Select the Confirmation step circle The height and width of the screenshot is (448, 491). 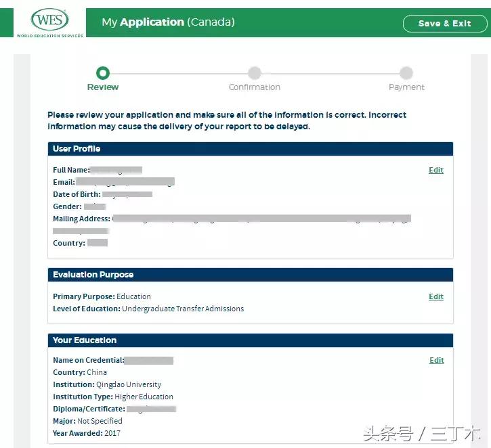[255, 73]
